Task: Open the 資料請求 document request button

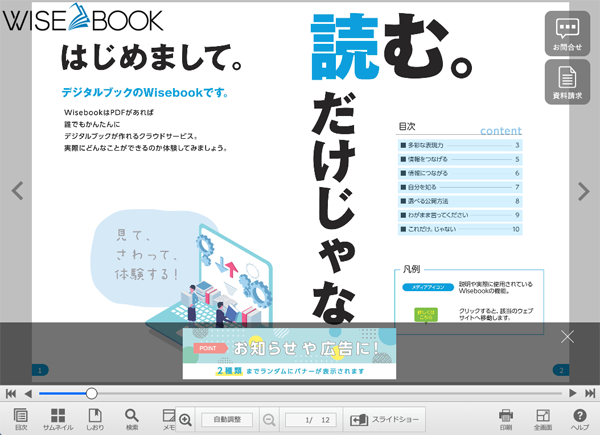Action: coord(567,82)
